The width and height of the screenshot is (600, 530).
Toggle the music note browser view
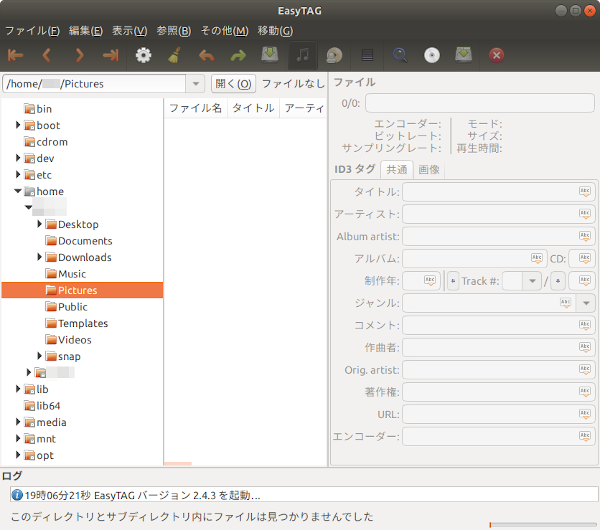[x=303, y=55]
